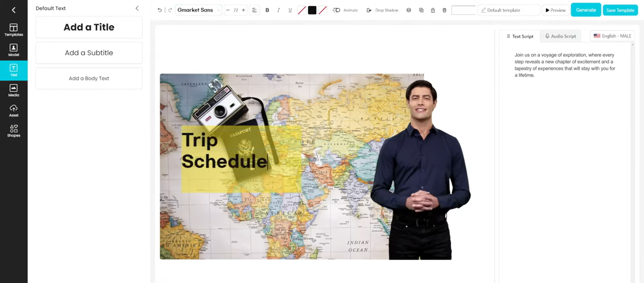Click the font size value 72
Image resolution: width=644 pixels, height=283 pixels.
click(236, 10)
